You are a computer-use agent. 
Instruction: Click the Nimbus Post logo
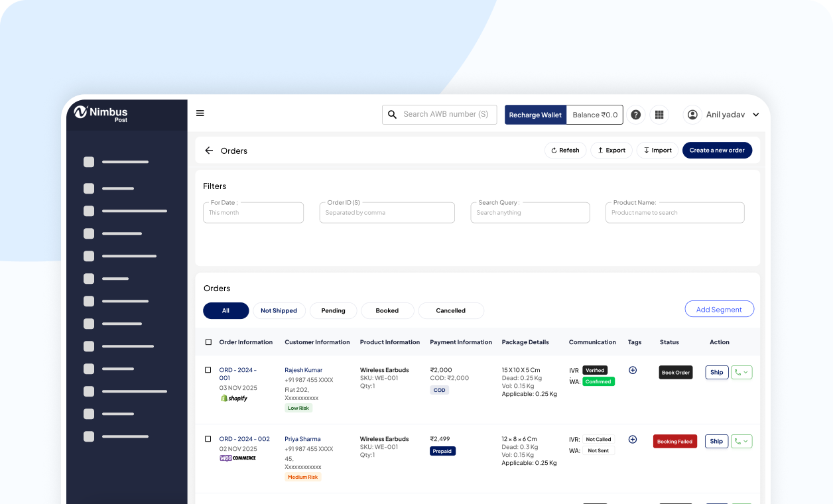101,113
